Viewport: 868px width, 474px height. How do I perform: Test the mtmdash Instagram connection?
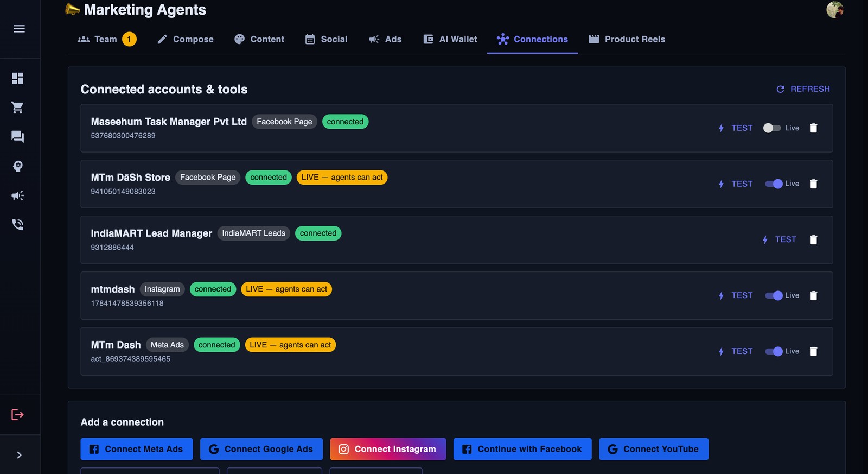click(x=736, y=296)
